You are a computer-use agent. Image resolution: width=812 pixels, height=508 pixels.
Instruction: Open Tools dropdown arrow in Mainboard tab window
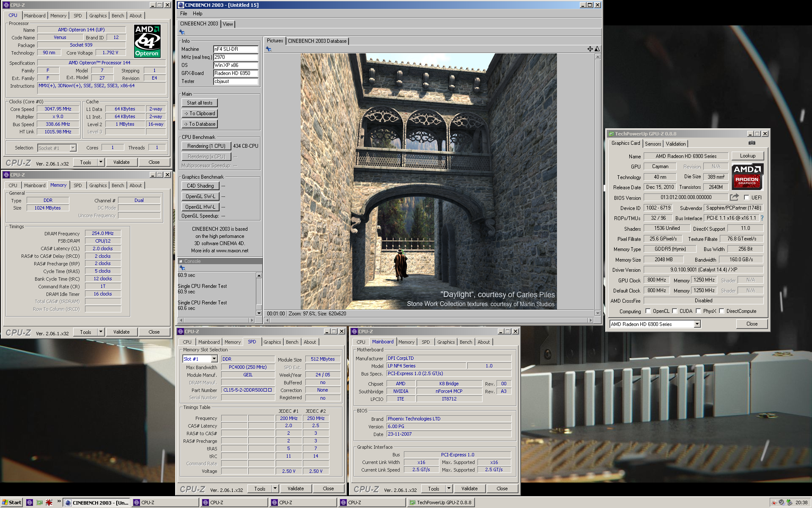point(449,489)
